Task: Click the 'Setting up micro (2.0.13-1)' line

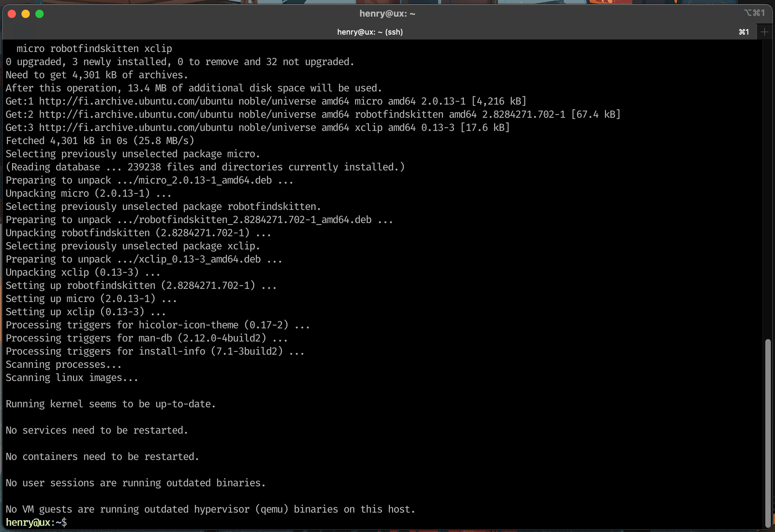Action: [x=91, y=299]
